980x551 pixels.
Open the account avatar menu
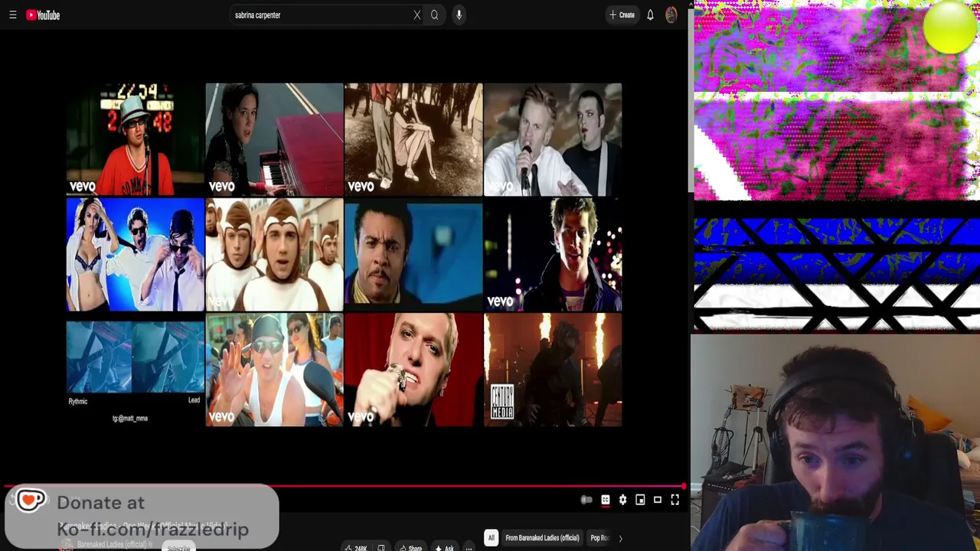tap(671, 15)
